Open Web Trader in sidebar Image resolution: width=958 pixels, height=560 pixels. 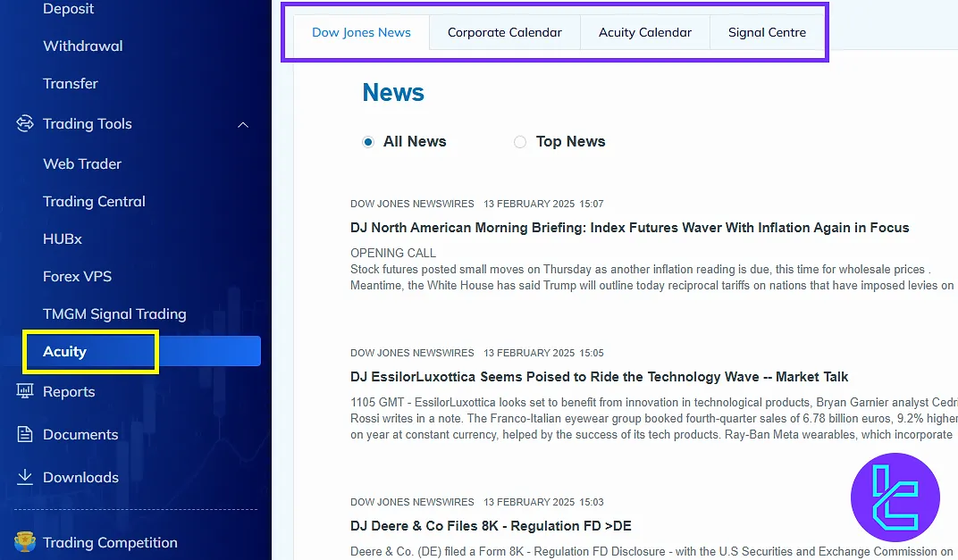[x=82, y=163]
